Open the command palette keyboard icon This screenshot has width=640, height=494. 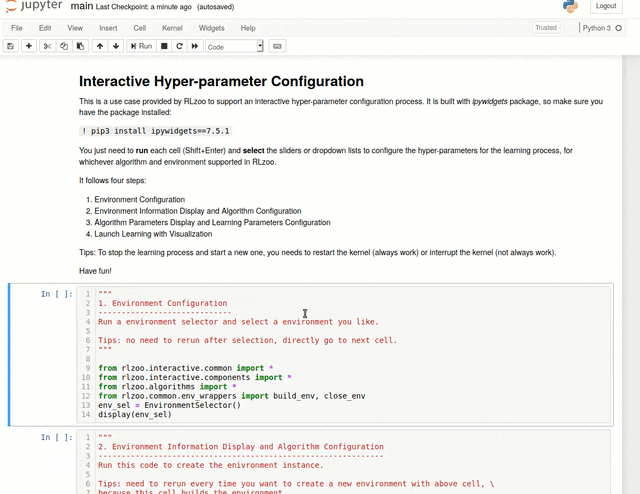(x=277, y=46)
